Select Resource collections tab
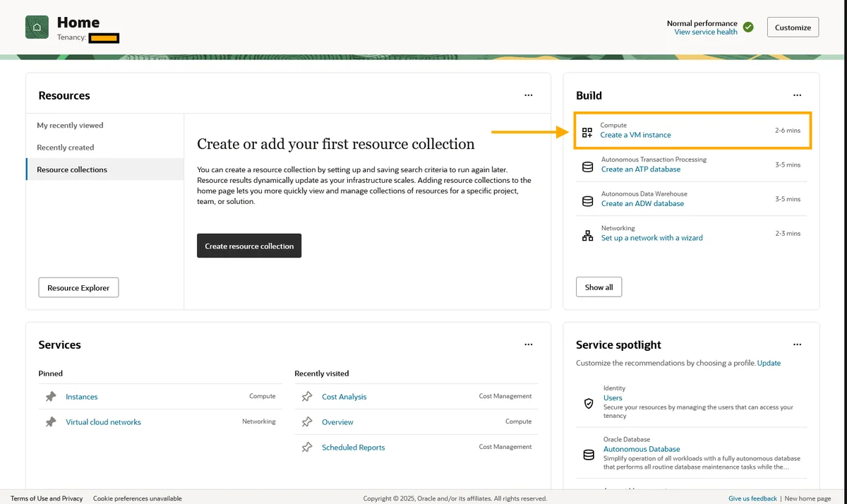The image size is (847, 504). point(105,169)
